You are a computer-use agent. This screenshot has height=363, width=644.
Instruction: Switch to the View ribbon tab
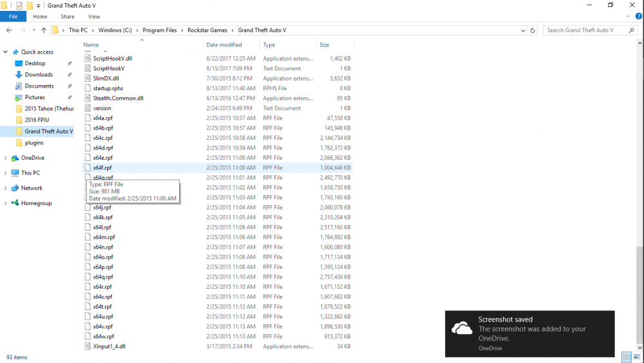click(x=93, y=17)
